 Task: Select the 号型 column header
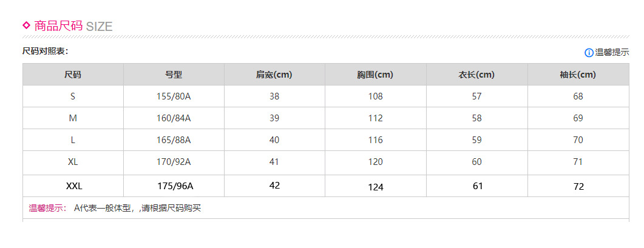coord(174,75)
